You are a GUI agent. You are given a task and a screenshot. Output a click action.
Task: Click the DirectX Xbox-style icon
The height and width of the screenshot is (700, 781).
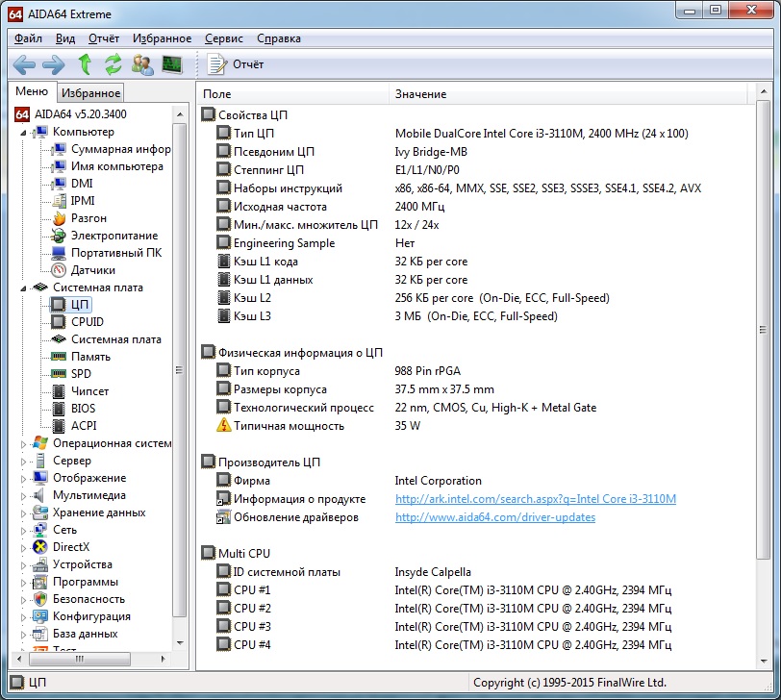(39, 547)
